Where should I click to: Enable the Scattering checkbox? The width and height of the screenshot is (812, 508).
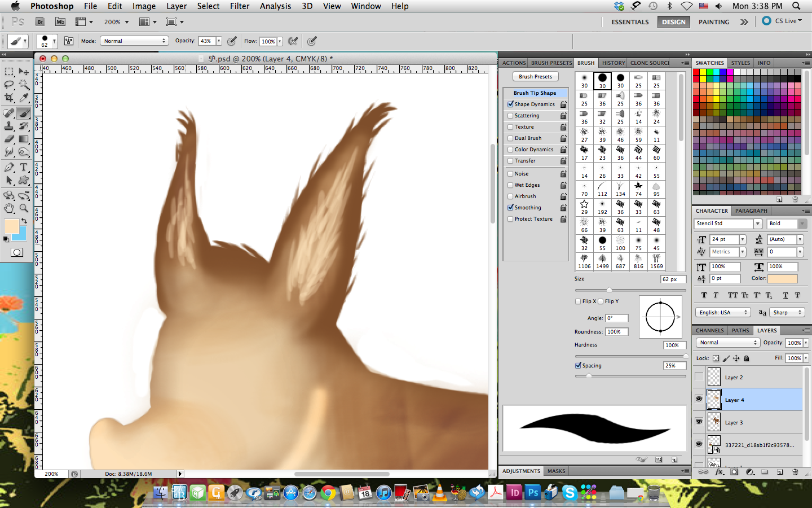point(510,116)
